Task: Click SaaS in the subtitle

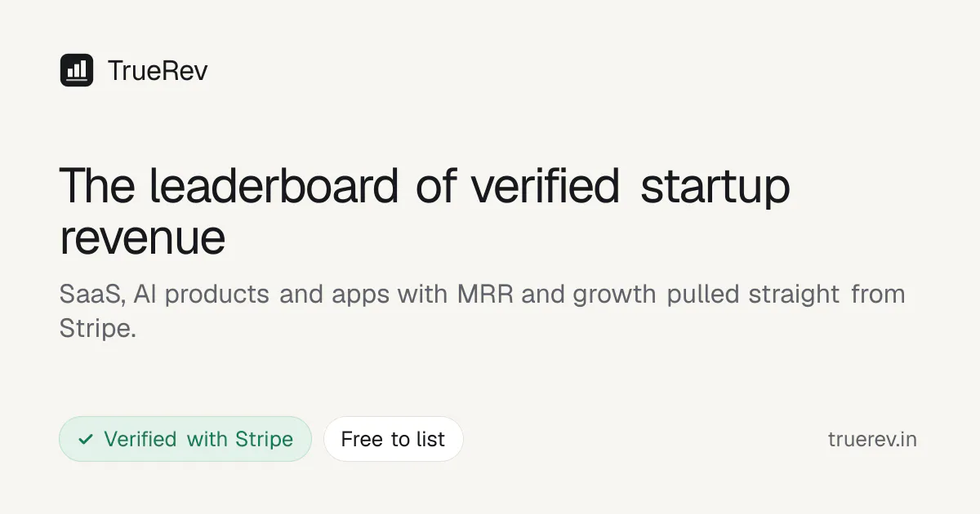Action: tap(91, 295)
